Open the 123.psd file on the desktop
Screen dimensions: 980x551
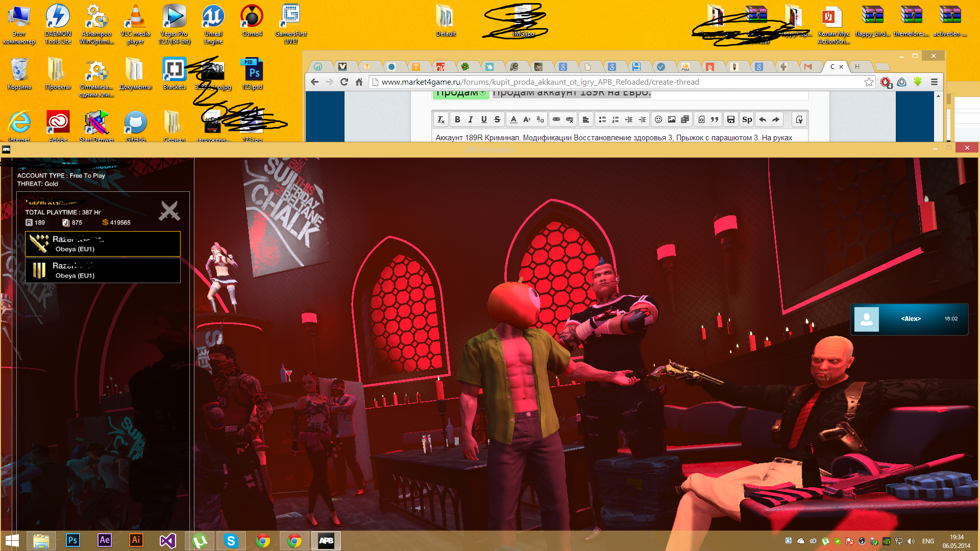pyautogui.click(x=252, y=73)
